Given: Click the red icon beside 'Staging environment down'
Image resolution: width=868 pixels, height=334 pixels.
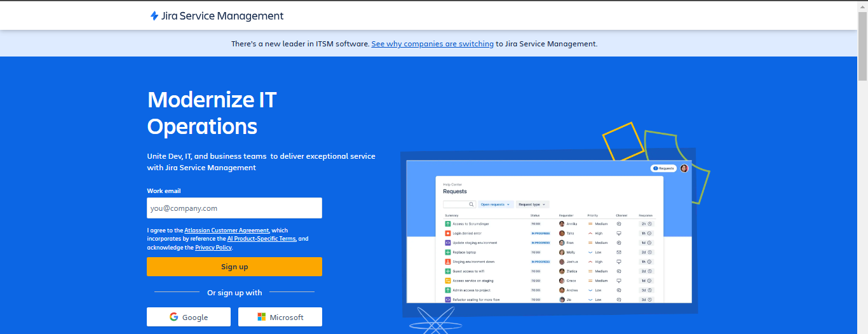Looking at the screenshot, I should [x=448, y=262].
